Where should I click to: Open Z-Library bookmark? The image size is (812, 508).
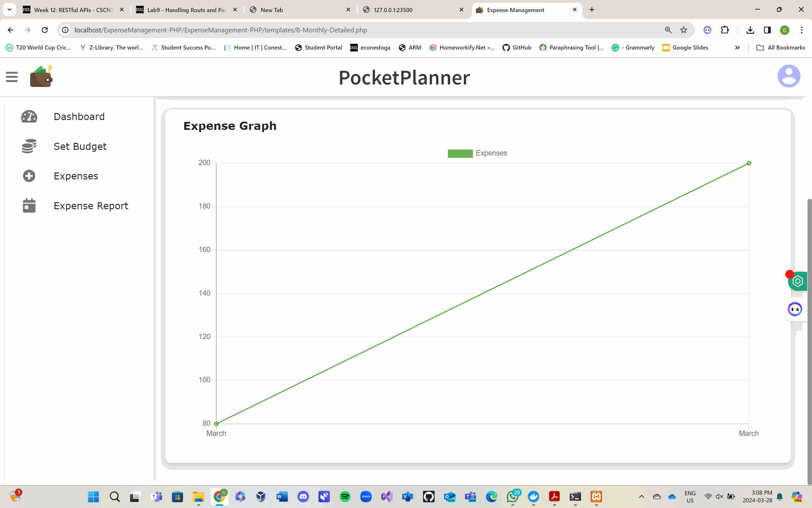pos(112,47)
